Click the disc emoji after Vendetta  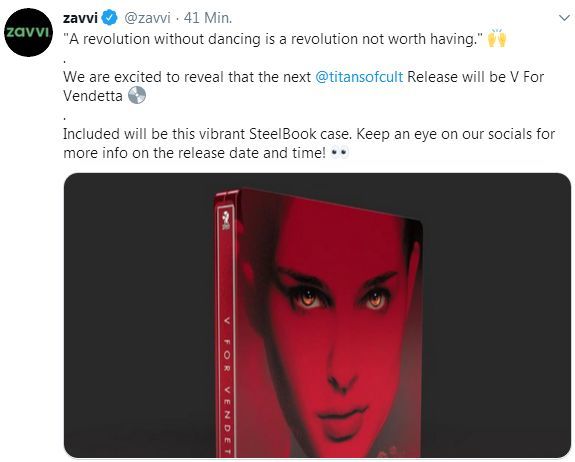tap(137, 95)
